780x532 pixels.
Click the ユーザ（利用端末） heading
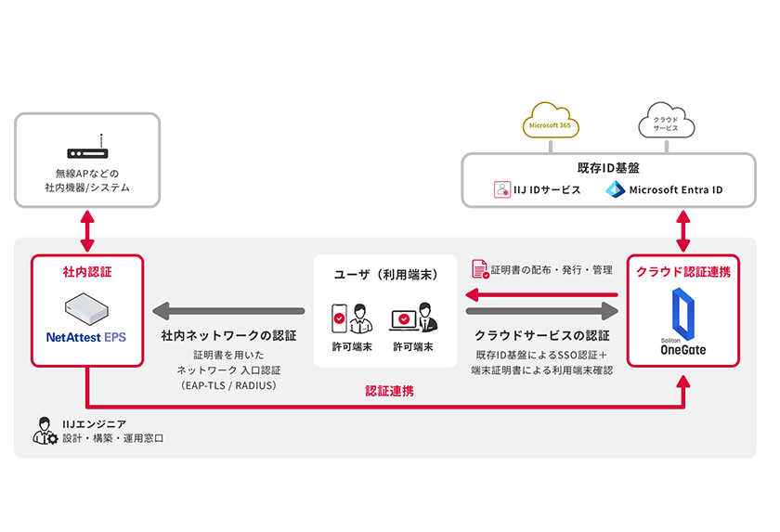click(384, 275)
